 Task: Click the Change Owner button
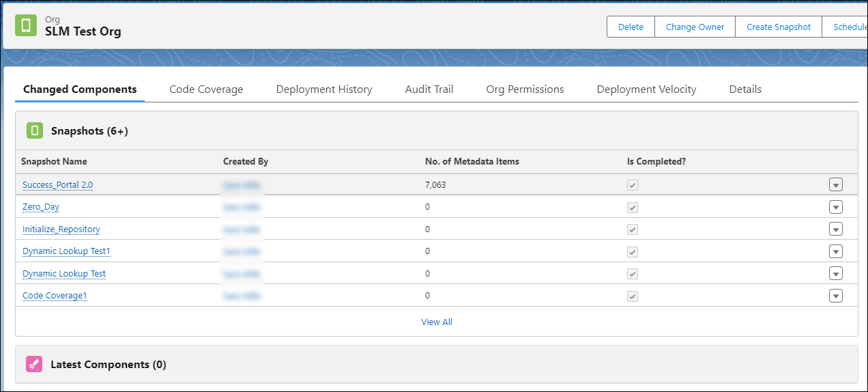coord(695,27)
